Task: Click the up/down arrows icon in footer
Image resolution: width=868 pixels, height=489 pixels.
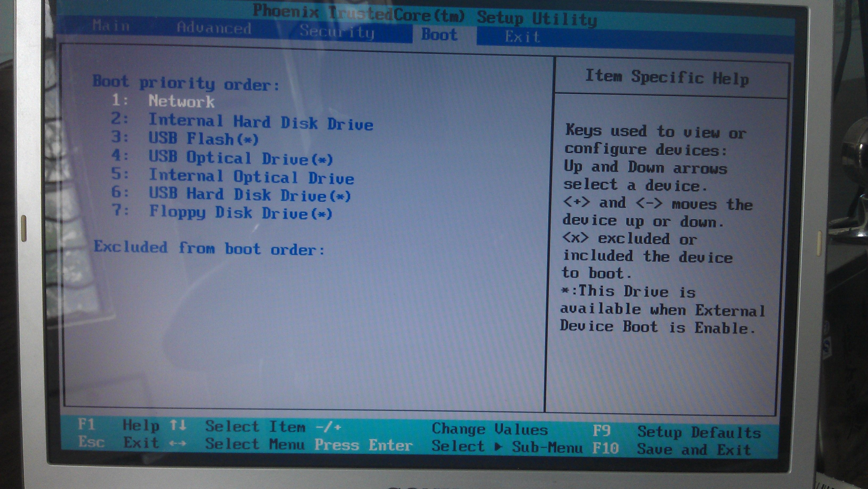Action: pos(178,425)
